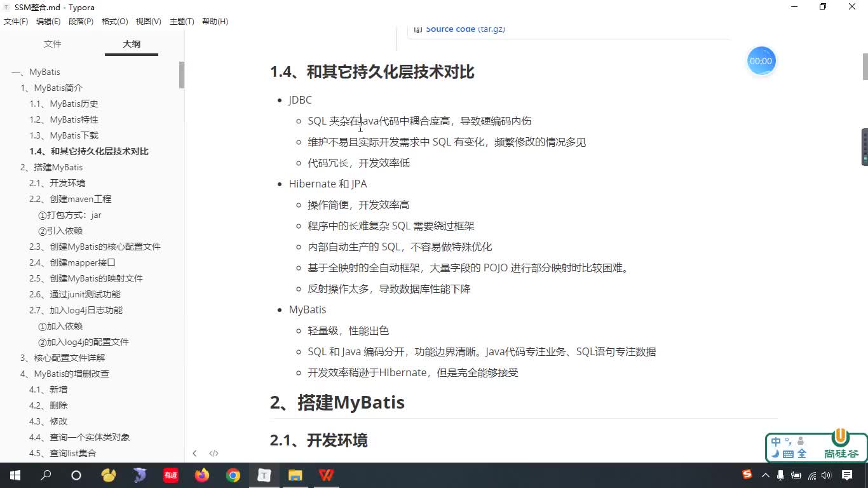Image resolution: width=868 pixels, height=488 pixels.
Task: Open File Explorer from taskbar
Action: click(x=295, y=475)
